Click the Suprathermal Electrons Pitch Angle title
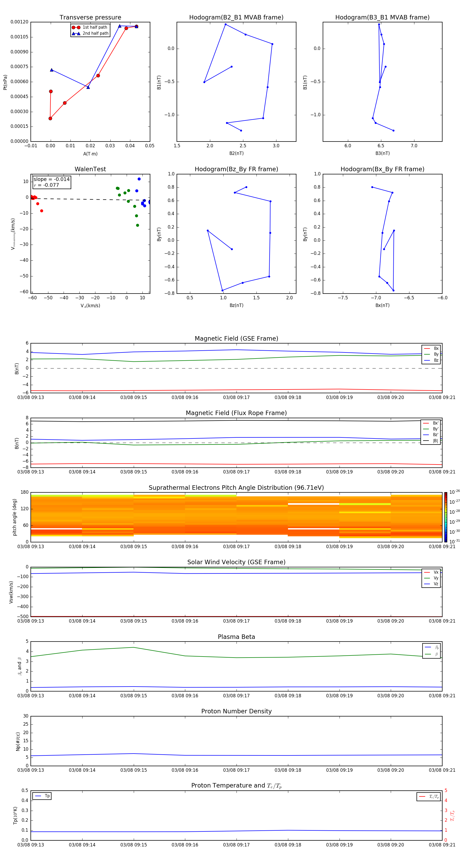Viewport: 473px width, 868px height. tap(236, 488)
